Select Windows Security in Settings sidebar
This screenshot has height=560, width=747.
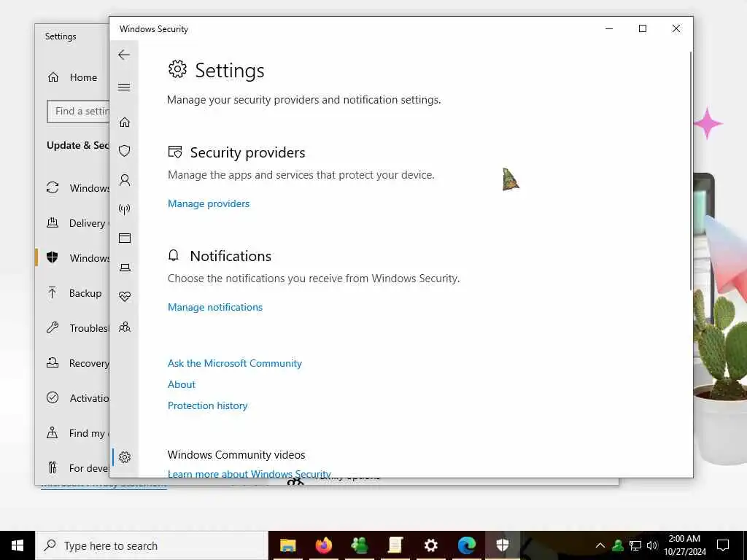(x=72, y=258)
